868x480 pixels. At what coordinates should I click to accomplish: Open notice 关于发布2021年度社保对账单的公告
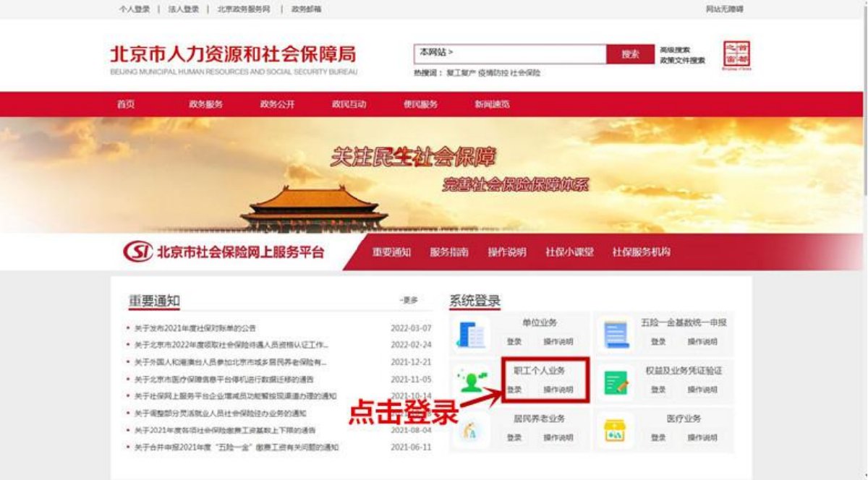[195, 328]
